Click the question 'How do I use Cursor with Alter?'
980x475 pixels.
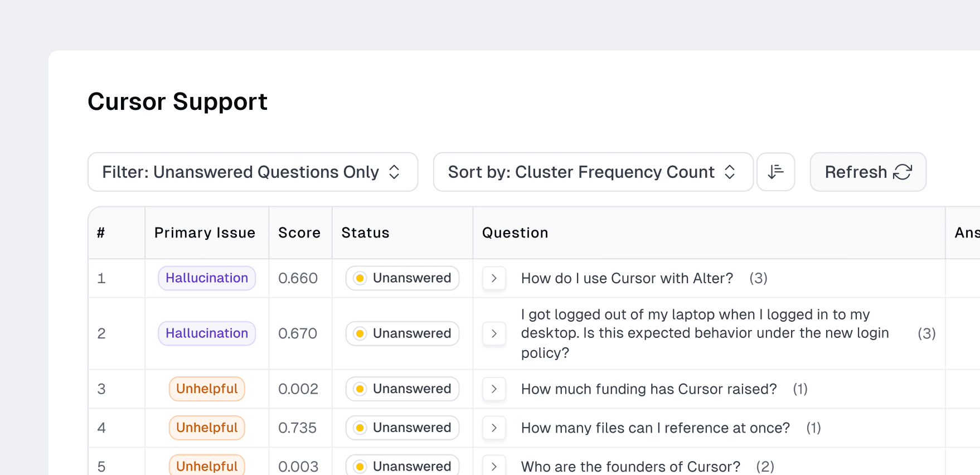click(x=627, y=278)
